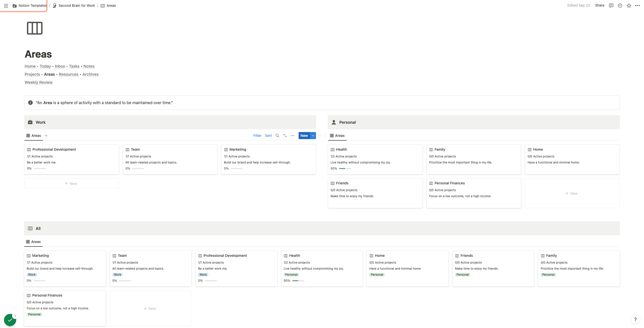Viewport: 644px width, 328px height.
Task: Click the large Areas page icon
Action: [35, 28]
